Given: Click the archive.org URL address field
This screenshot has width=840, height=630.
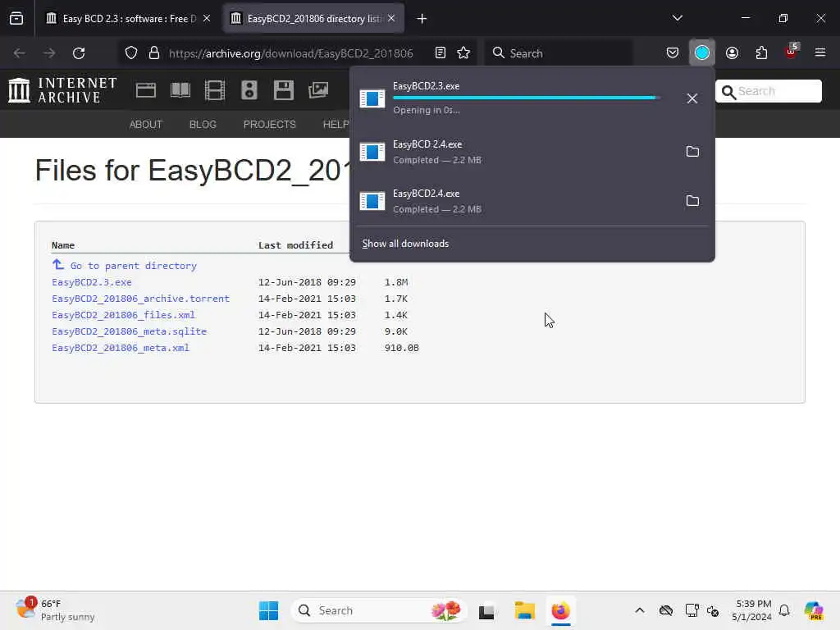Looking at the screenshot, I should (x=291, y=53).
